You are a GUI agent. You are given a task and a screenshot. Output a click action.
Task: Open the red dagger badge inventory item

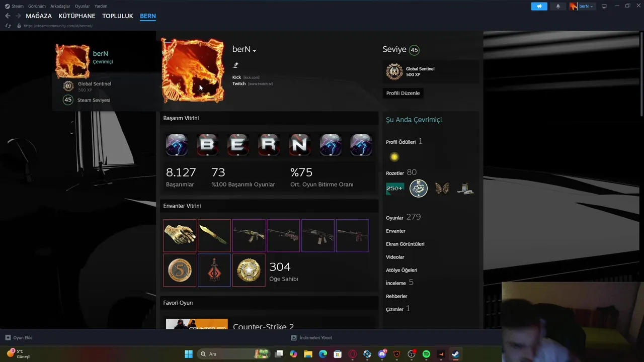(x=214, y=270)
